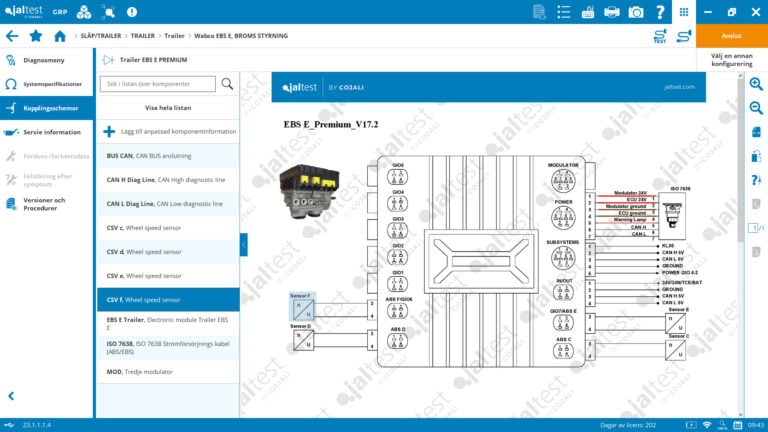Screen dimensions: 768x432
Task: Open the page indicator icon in right toolbar
Action: pyautogui.click(x=756, y=228)
